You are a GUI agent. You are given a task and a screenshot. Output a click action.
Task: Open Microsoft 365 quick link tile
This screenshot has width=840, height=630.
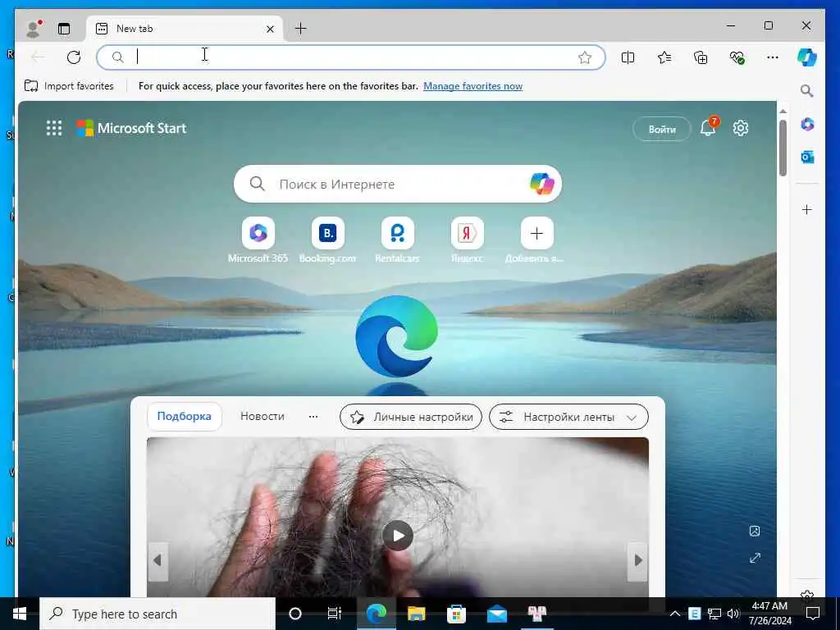pos(258,240)
